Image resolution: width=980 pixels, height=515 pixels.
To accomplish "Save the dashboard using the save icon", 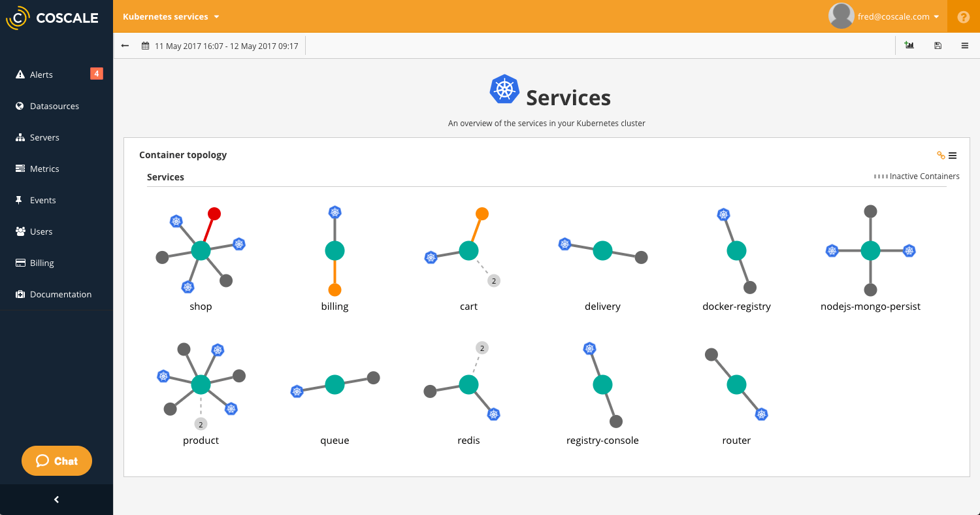I will [938, 45].
